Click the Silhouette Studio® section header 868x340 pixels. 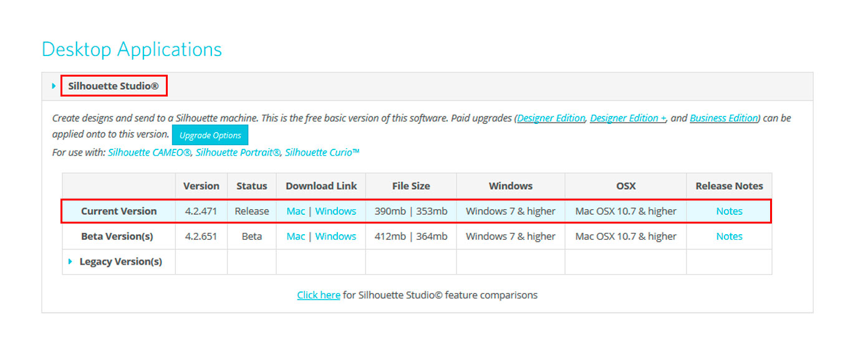[x=113, y=86]
